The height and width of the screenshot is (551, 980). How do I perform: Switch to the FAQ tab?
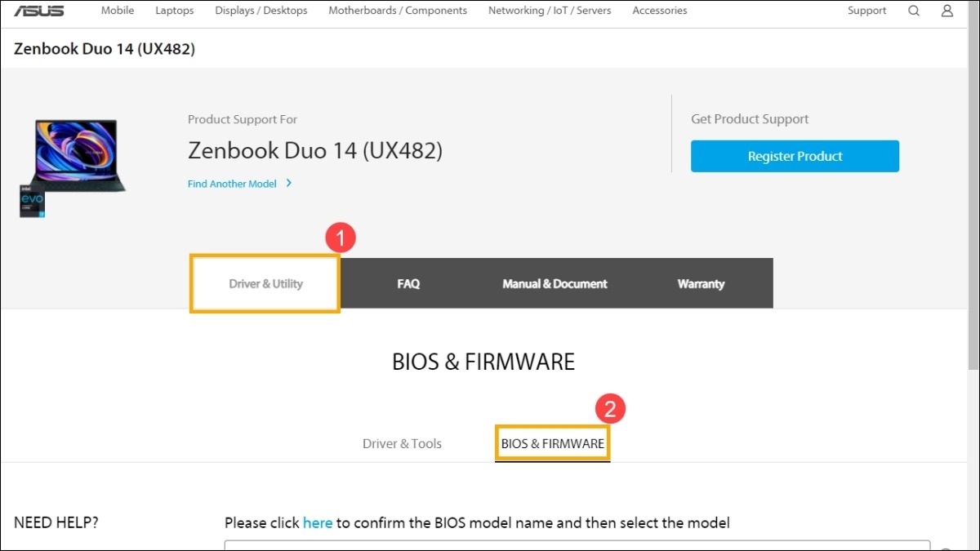408,283
